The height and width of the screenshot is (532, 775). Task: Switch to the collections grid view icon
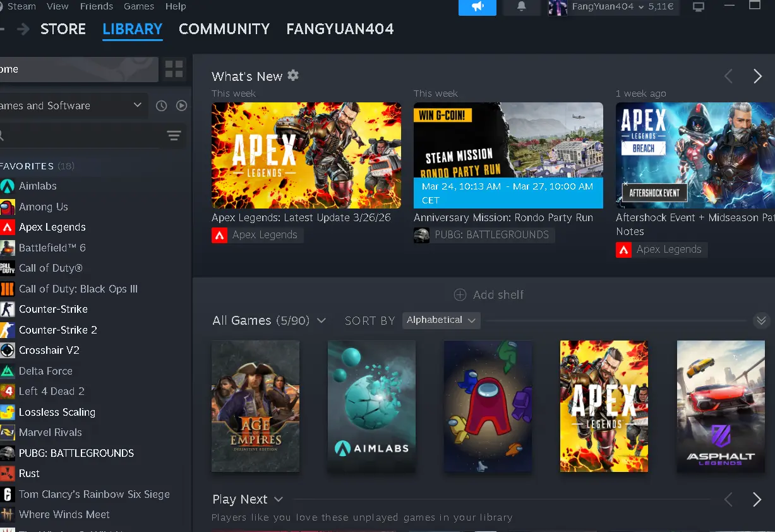tap(174, 69)
